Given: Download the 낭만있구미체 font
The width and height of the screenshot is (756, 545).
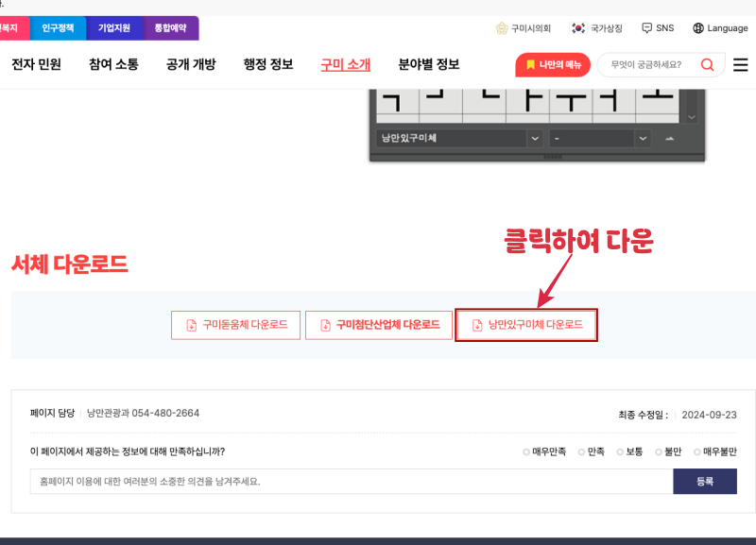Looking at the screenshot, I should [x=526, y=325].
